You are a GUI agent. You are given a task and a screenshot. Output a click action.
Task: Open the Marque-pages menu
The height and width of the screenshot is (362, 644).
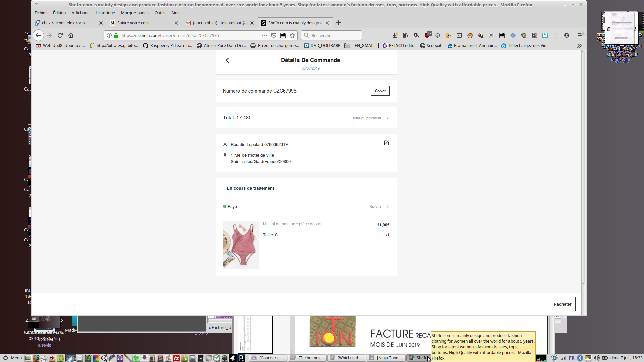[x=135, y=13]
